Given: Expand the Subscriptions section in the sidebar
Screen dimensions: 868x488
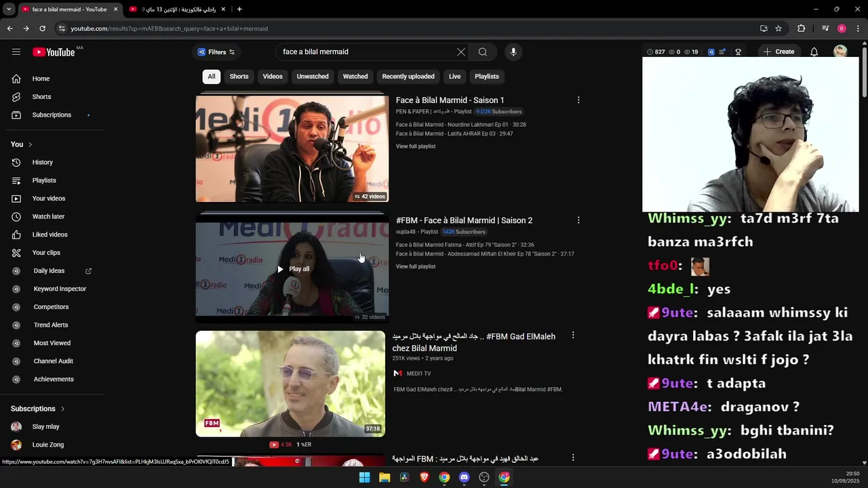Looking at the screenshot, I should coord(38,409).
